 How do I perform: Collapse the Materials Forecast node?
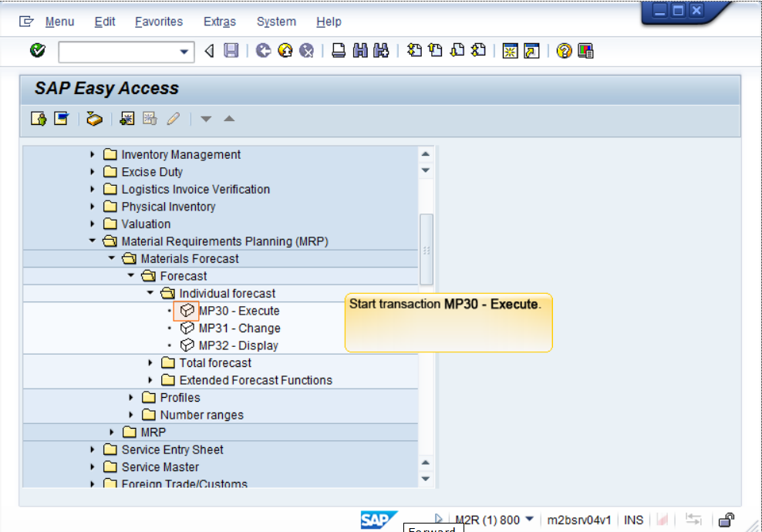tap(112, 258)
